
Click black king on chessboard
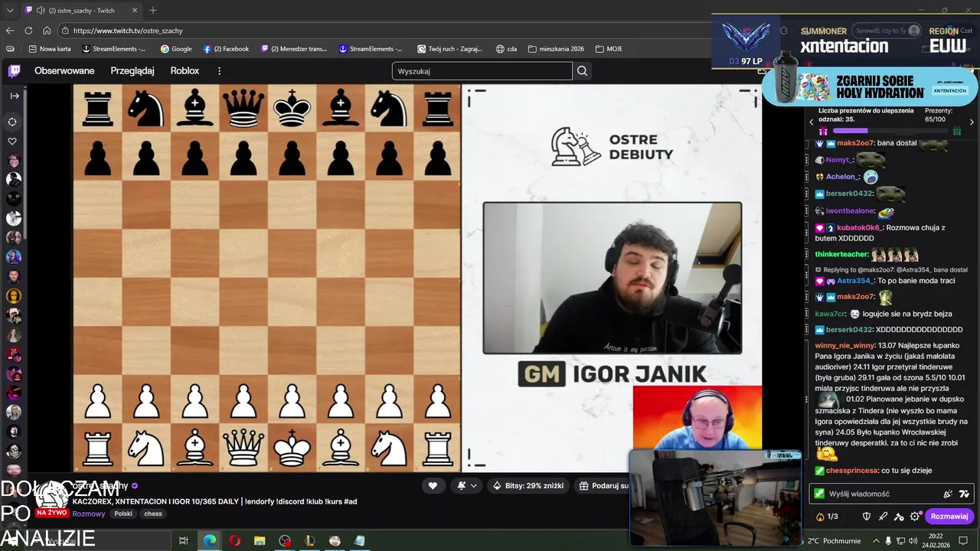click(292, 109)
